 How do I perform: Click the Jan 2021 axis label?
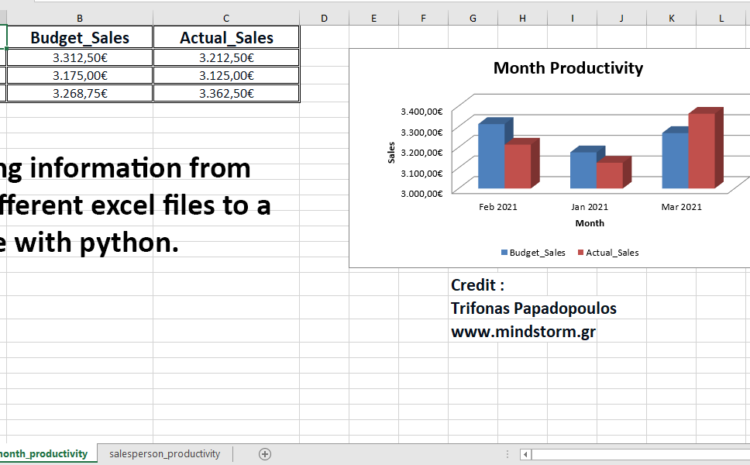(589, 207)
